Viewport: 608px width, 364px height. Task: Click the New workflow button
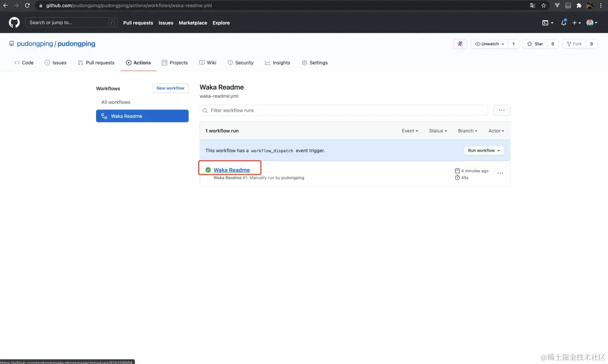click(x=170, y=88)
